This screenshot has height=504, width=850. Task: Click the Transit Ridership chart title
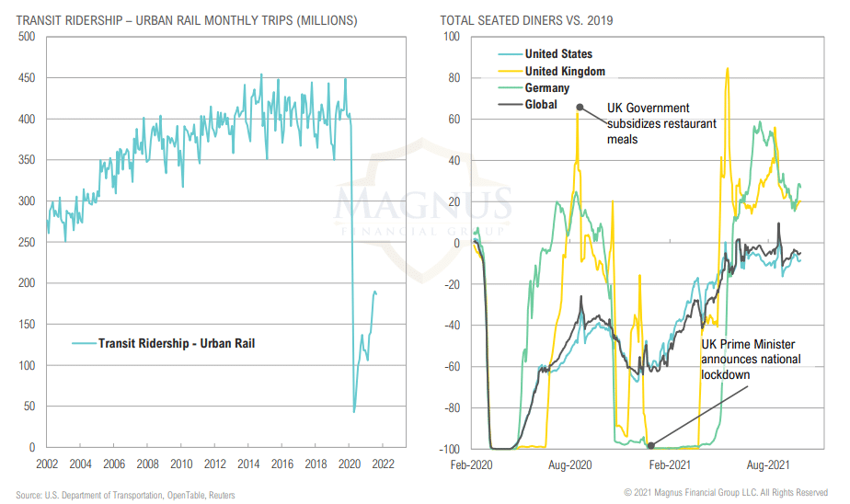[x=187, y=20]
